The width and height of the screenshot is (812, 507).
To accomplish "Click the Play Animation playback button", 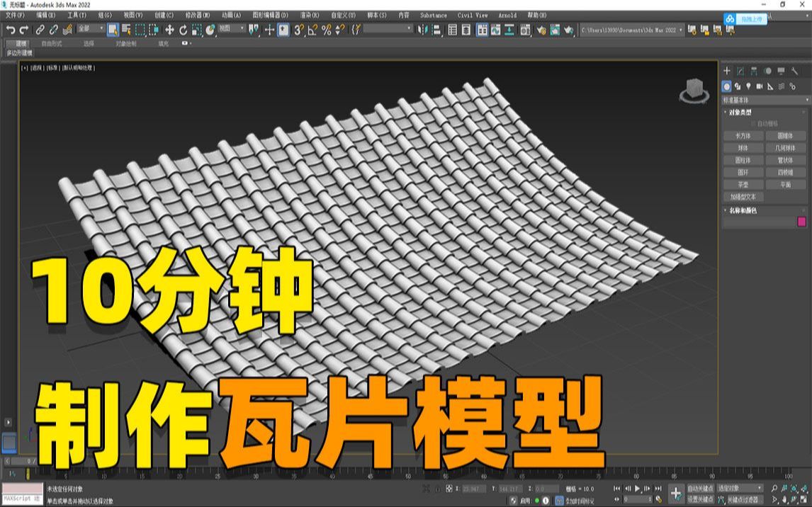I will (637, 489).
